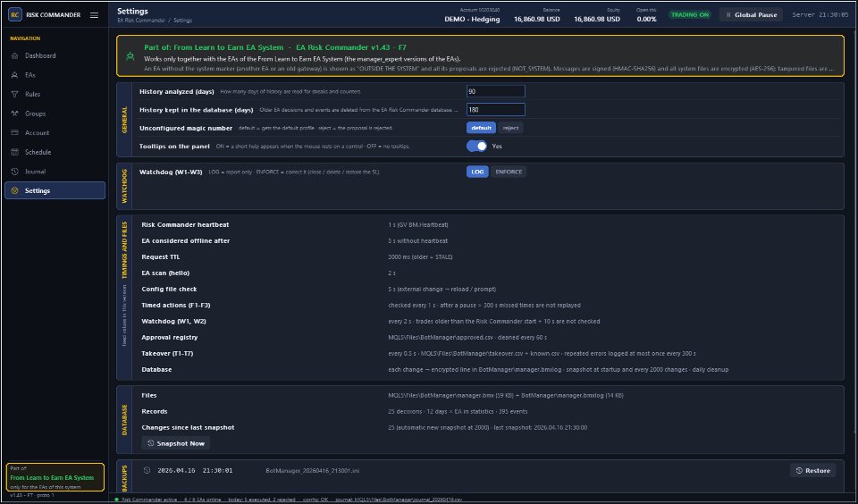Toggle Tooltips on the panel switch
This screenshot has height=504, width=858.
(476, 147)
